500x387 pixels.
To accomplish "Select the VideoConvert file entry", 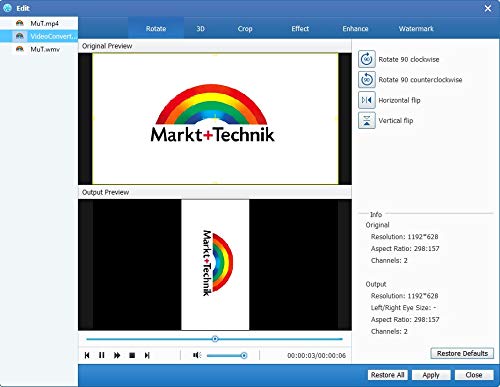I will click(39, 36).
